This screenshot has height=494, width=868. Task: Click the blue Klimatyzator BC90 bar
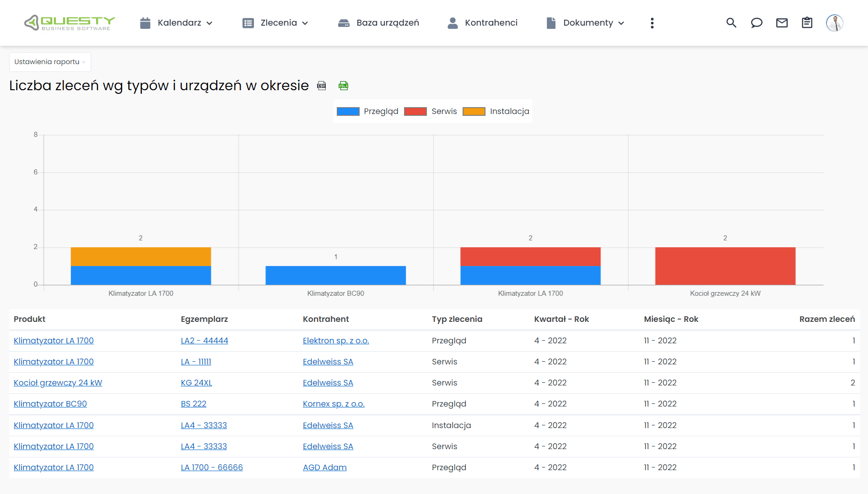tap(335, 275)
